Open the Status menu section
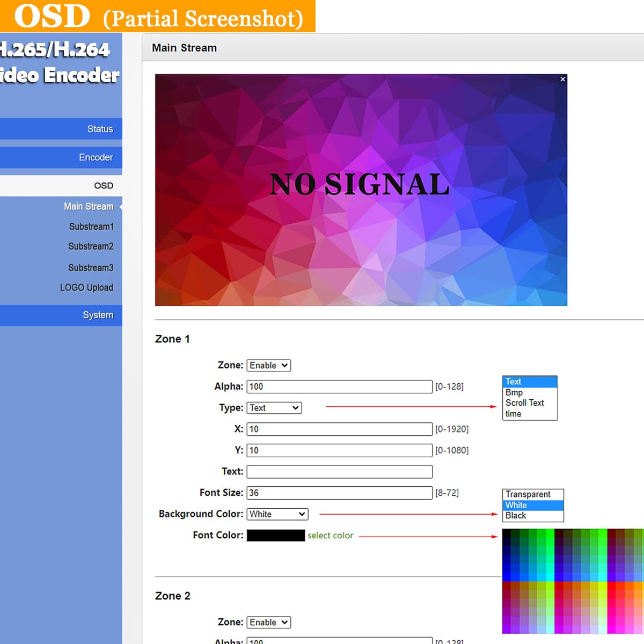Image resolution: width=644 pixels, height=644 pixels. coord(100,129)
